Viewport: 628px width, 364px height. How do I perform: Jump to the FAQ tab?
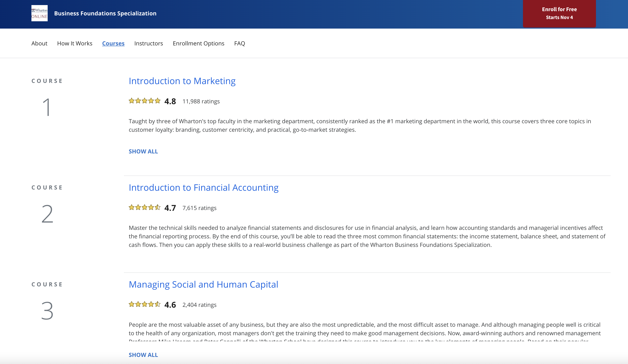(239, 43)
